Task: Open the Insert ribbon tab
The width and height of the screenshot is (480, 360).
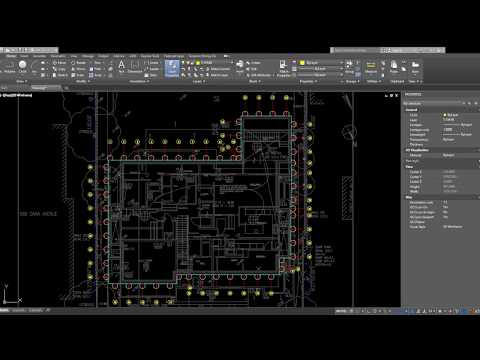Action: [24, 56]
